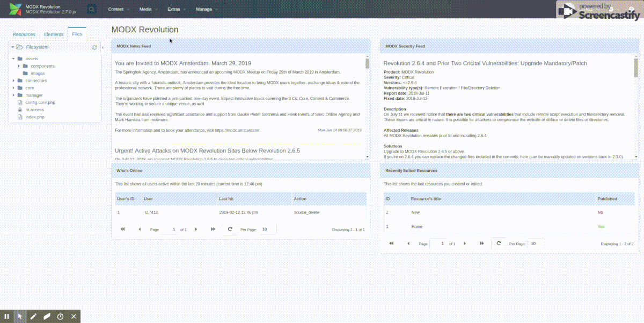Select the eraser tool in Screencastify bar
This screenshot has width=644, height=323.
47,317
